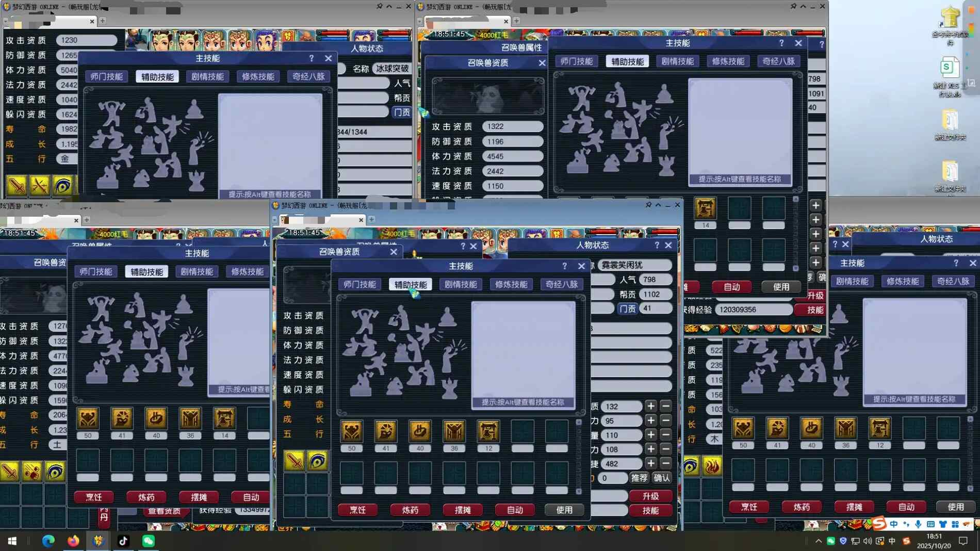Open 奇经八脉 tab in top-left window
The image size is (980, 551).
point(308,77)
